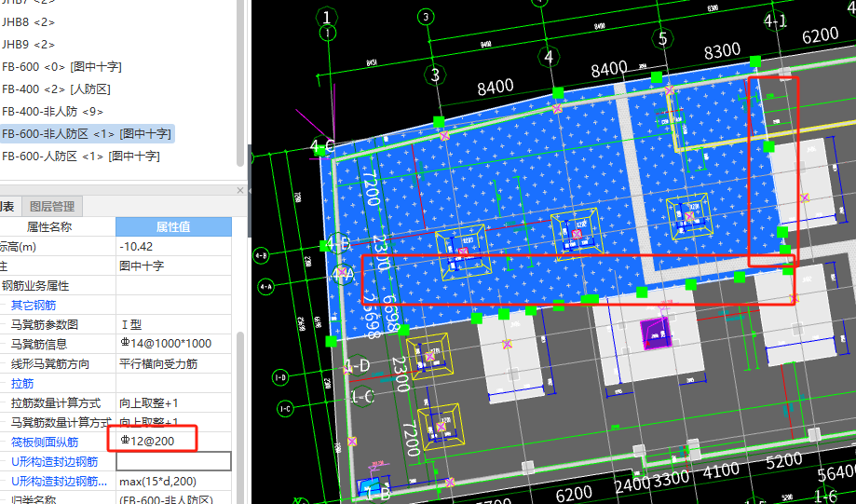Click axis bubble 4-B on left

pyautogui.click(x=262, y=255)
